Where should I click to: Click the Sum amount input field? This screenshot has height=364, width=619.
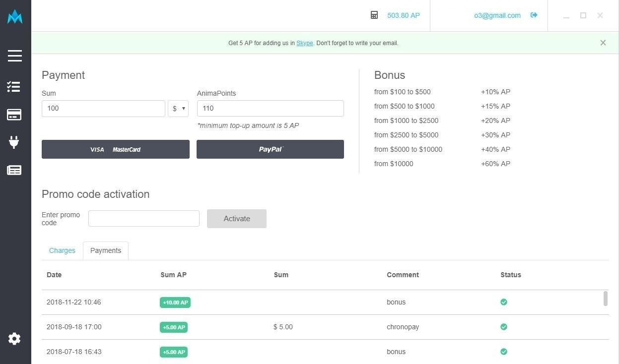(103, 109)
